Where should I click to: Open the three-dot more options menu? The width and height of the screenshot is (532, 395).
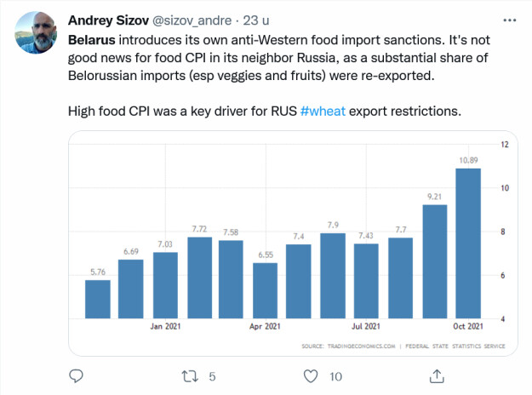[509, 19]
